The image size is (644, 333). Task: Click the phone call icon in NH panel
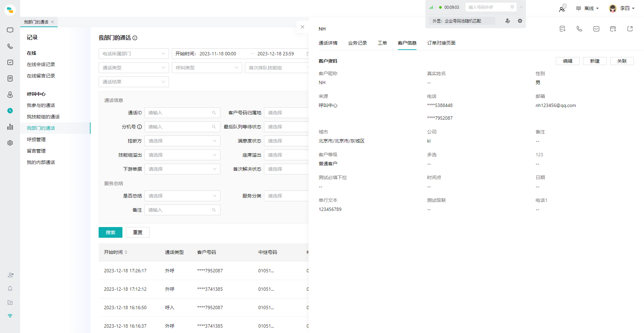coord(579,29)
